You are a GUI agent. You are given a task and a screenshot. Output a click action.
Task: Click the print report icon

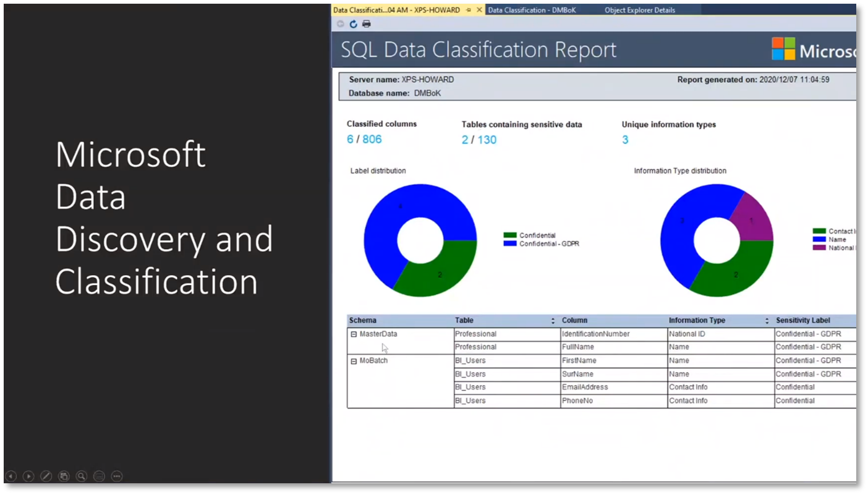pyautogui.click(x=367, y=24)
